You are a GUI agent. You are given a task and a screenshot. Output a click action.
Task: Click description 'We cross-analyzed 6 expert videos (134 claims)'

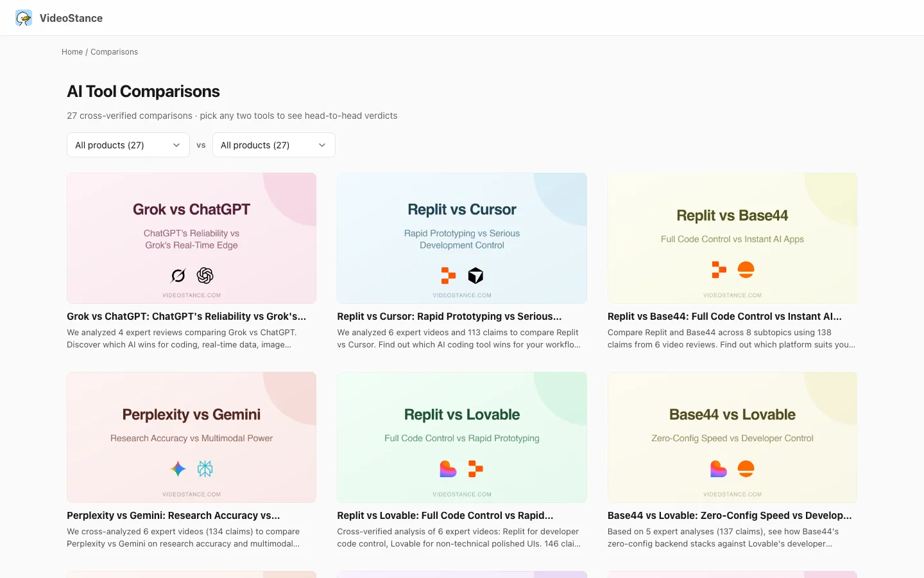[184, 538]
